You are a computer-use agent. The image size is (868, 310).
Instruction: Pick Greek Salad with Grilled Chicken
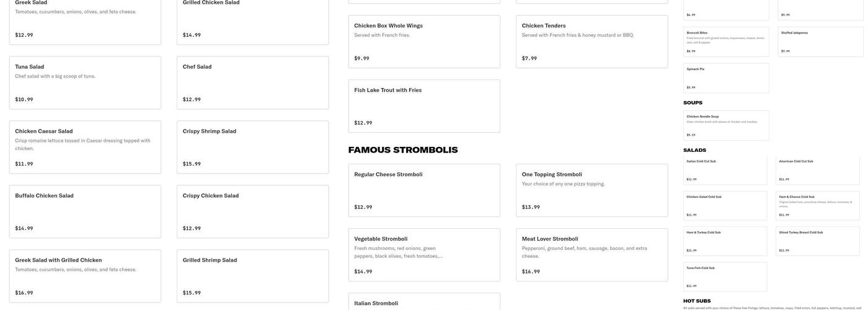point(85,277)
